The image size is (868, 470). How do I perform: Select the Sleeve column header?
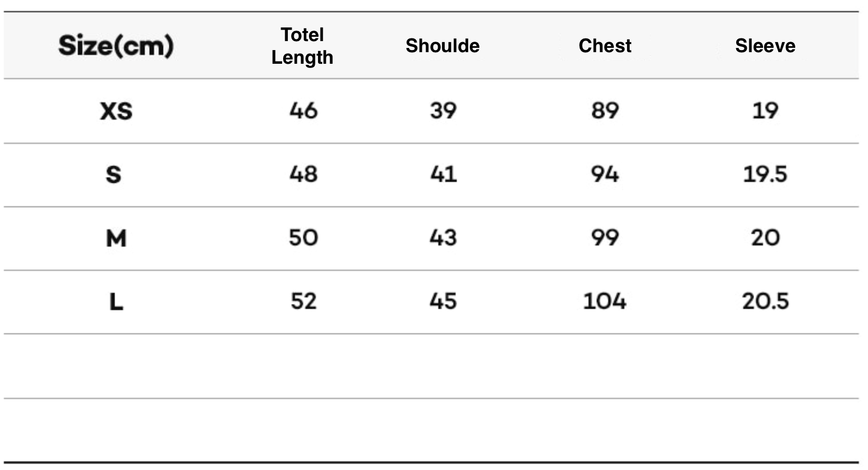pyautogui.click(x=765, y=46)
